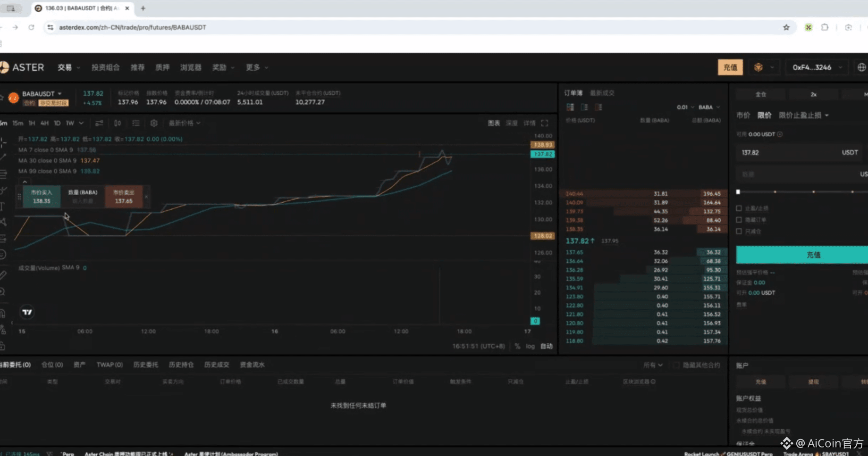Screen dimensions: 868x456
Task: Open 投资组合 in the top navigation
Action: pyautogui.click(x=105, y=67)
